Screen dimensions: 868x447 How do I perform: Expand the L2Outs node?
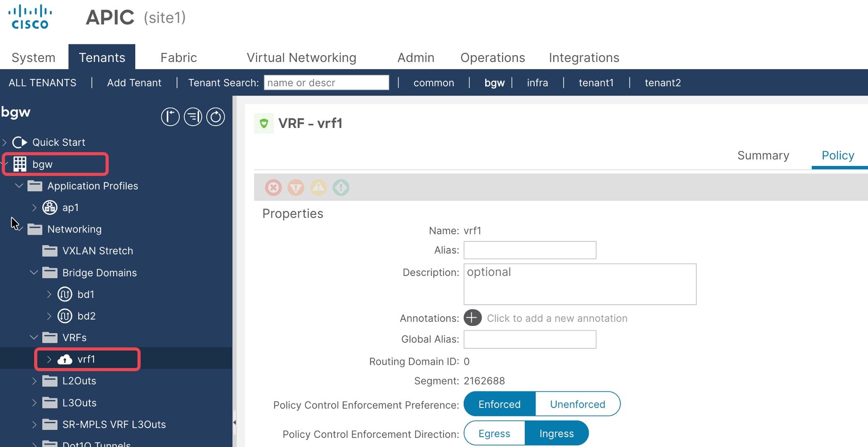click(34, 381)
